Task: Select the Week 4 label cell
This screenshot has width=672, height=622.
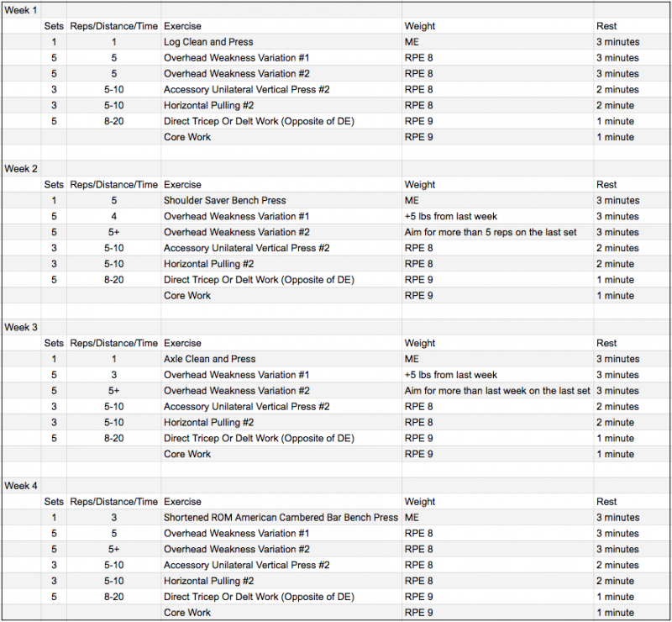Action: pyautogui.click(x=22, y=486)
